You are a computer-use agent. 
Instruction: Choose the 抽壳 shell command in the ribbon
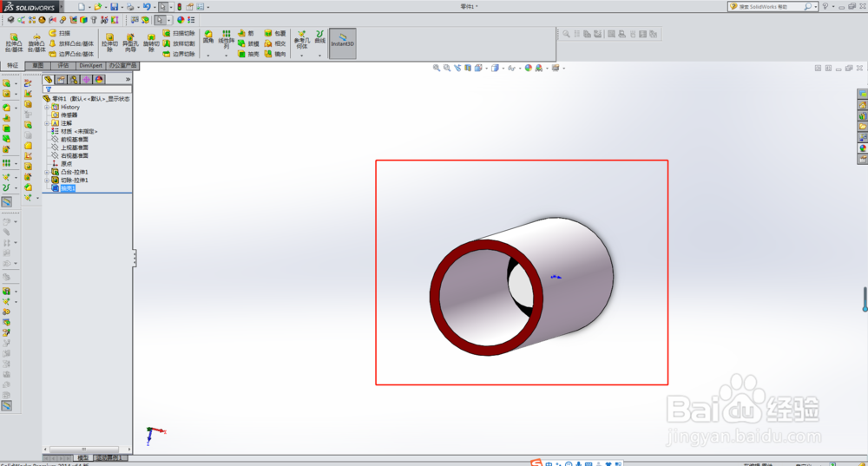click(248, 55)
